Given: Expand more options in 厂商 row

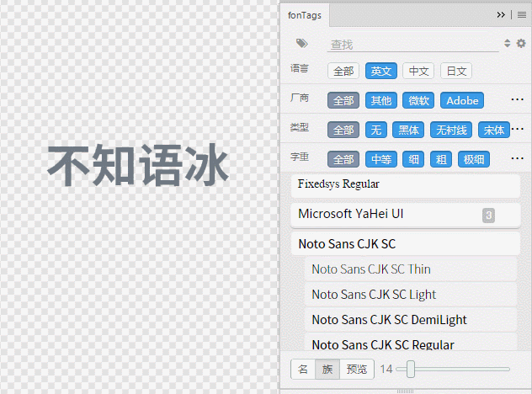Looking at the screenshot, I should click(x=518, y=100).
